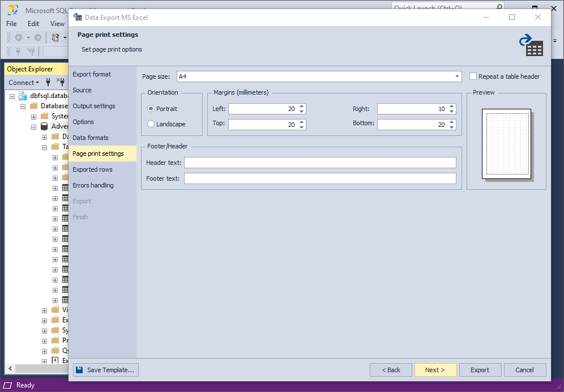
Task: Click the greyed Connect plug icon in second toolbar row
Action: click(x=18, y=52)
